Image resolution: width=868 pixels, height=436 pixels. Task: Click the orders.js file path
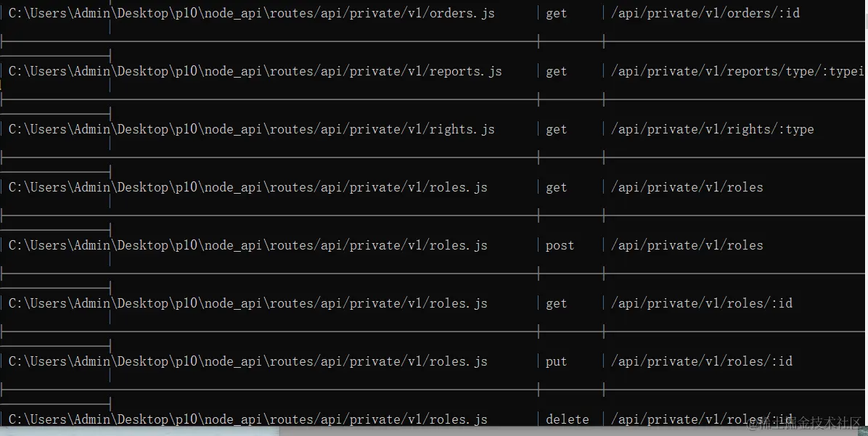pos(252,13)
